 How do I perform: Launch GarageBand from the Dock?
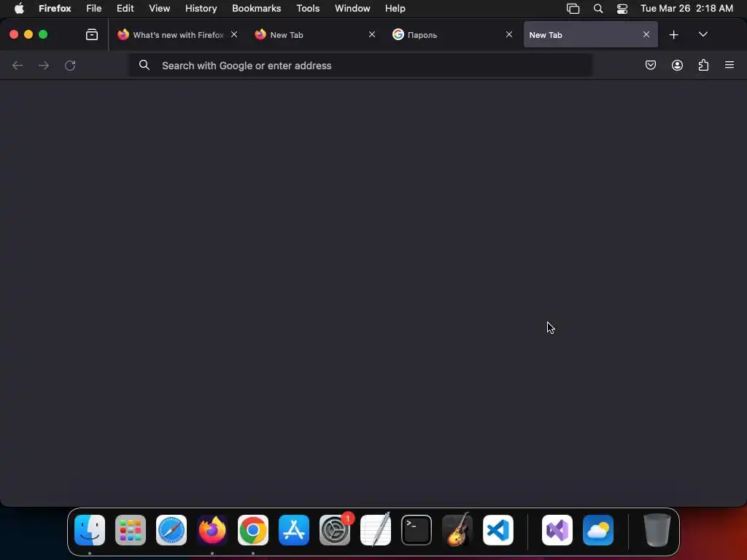point(457,530)
